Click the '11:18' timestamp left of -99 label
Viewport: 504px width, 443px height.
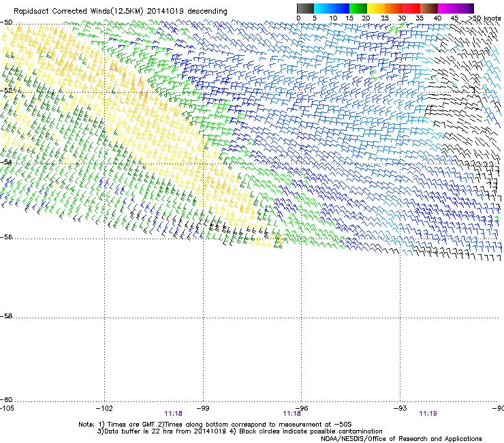pyautogui.click(x=173, y=414)
